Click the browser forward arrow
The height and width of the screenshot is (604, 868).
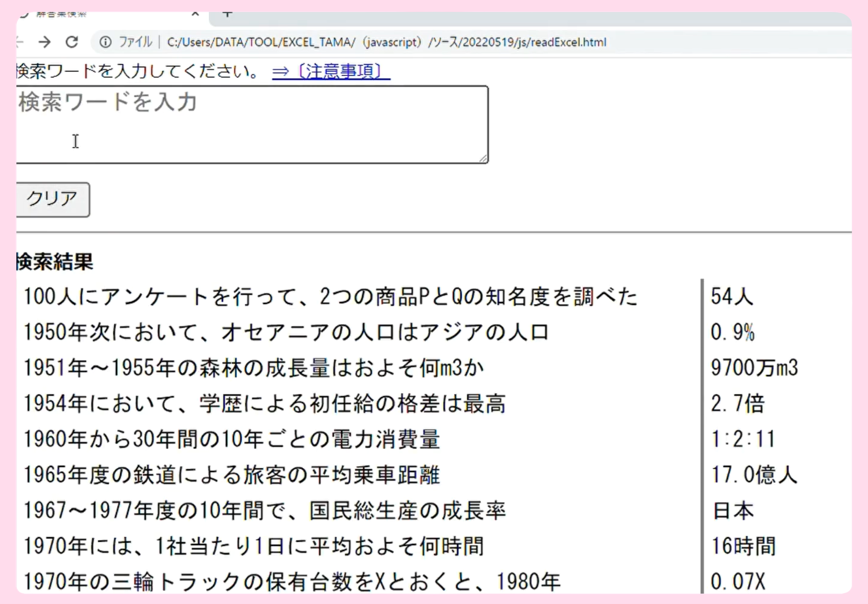pos(45,42)
